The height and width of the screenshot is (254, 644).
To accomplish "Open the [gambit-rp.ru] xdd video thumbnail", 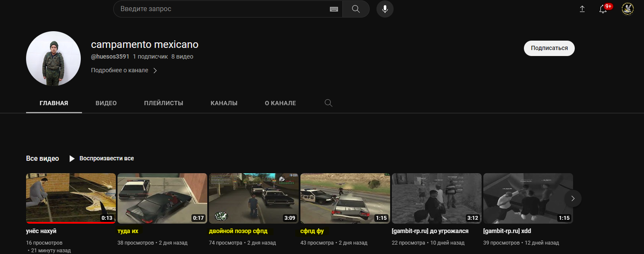I will [x=528, y=198].
